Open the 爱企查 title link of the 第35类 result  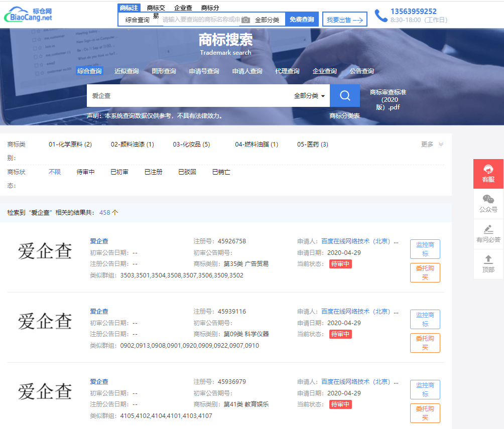click(x=99, y=241)
